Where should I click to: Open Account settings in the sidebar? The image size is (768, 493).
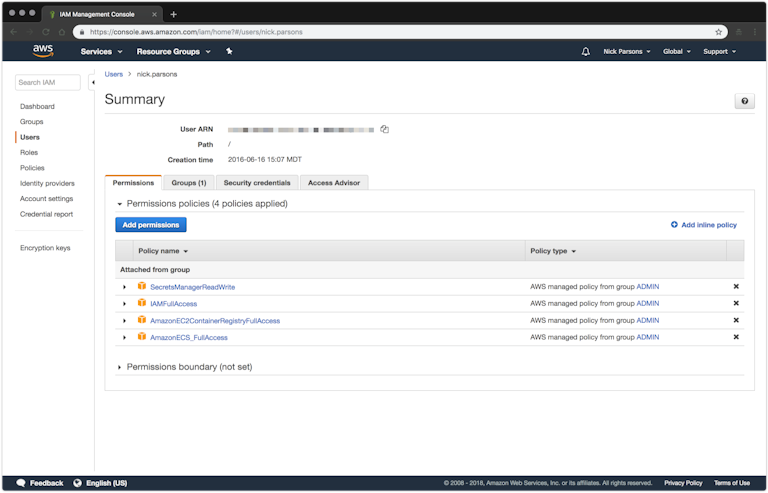(47, 198)
